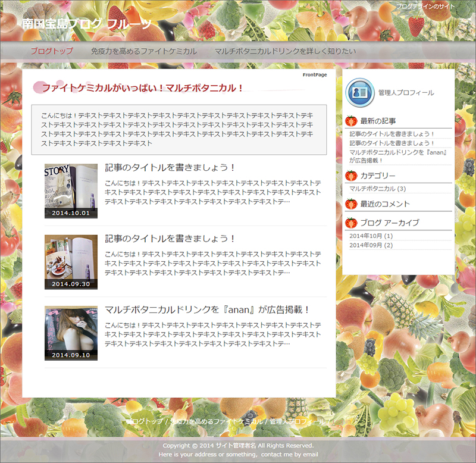Open the 2014年09月 (2) archive

tap(371, 245)
